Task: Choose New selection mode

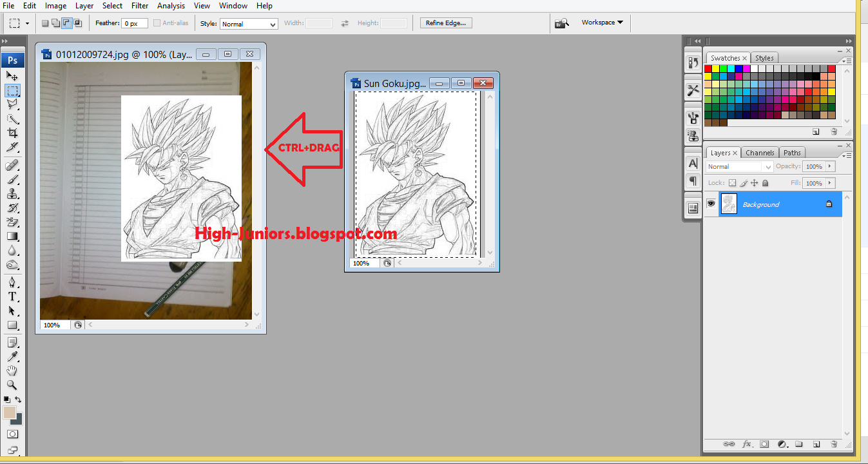Action: (45, 23)
